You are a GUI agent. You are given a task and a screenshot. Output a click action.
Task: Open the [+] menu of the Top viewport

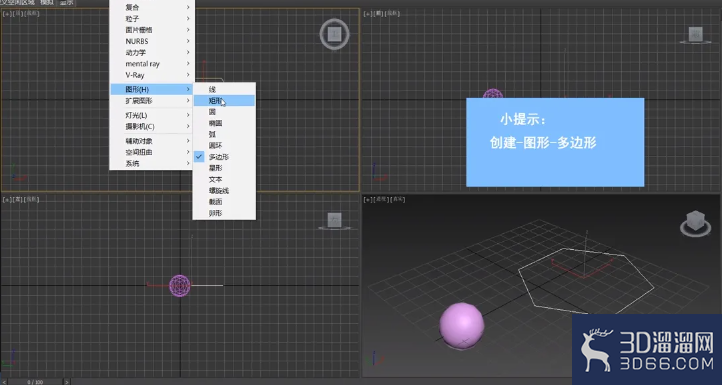pyautogui.click(x=6, y=13)
